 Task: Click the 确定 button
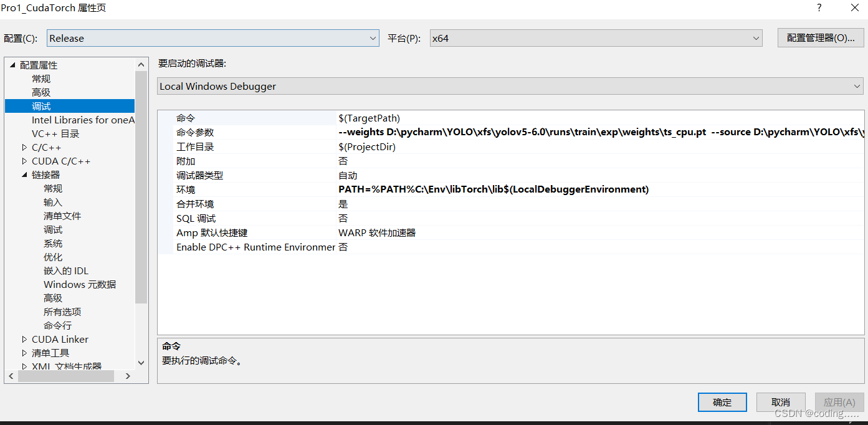722,402
